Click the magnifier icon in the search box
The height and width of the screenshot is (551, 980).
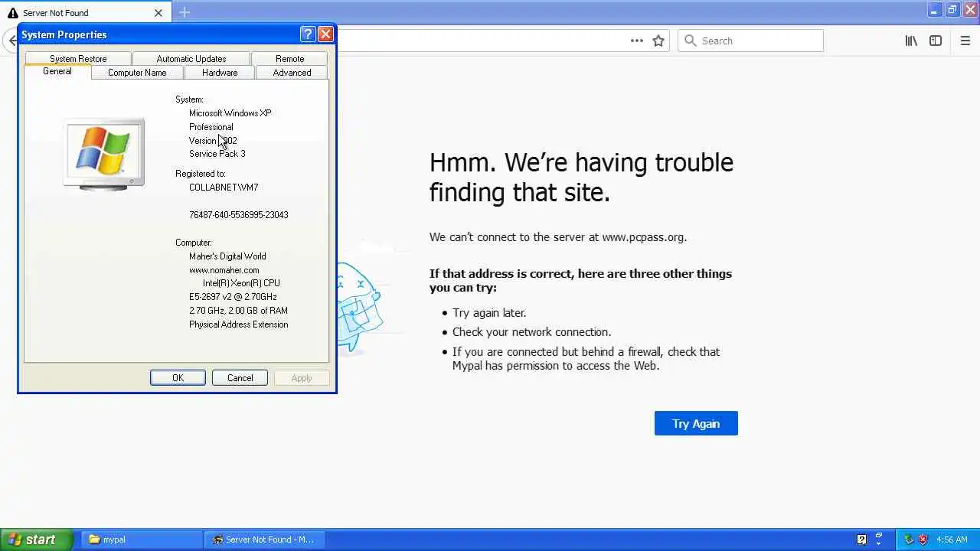coord(690,41)
